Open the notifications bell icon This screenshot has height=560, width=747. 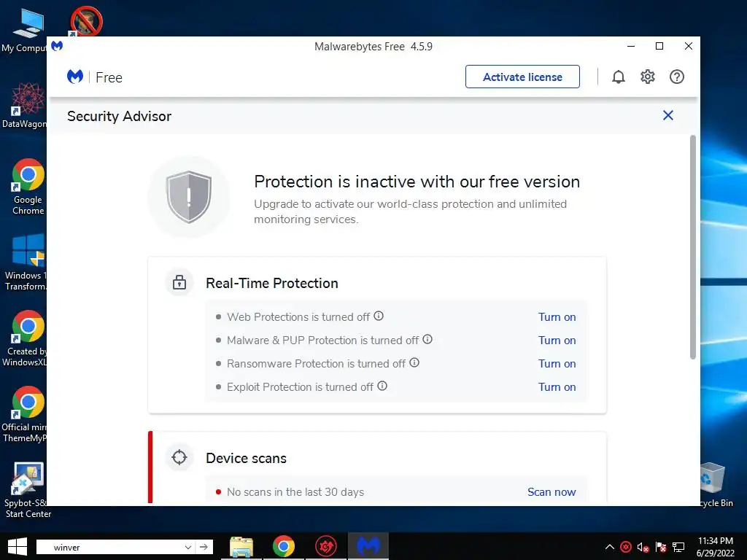click(619, 77)
